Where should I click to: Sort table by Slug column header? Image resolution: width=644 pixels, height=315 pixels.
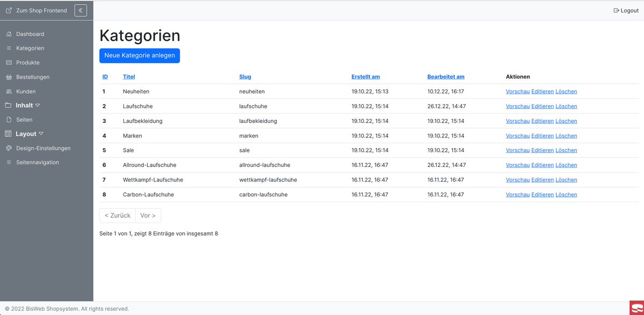click(245, 77)
